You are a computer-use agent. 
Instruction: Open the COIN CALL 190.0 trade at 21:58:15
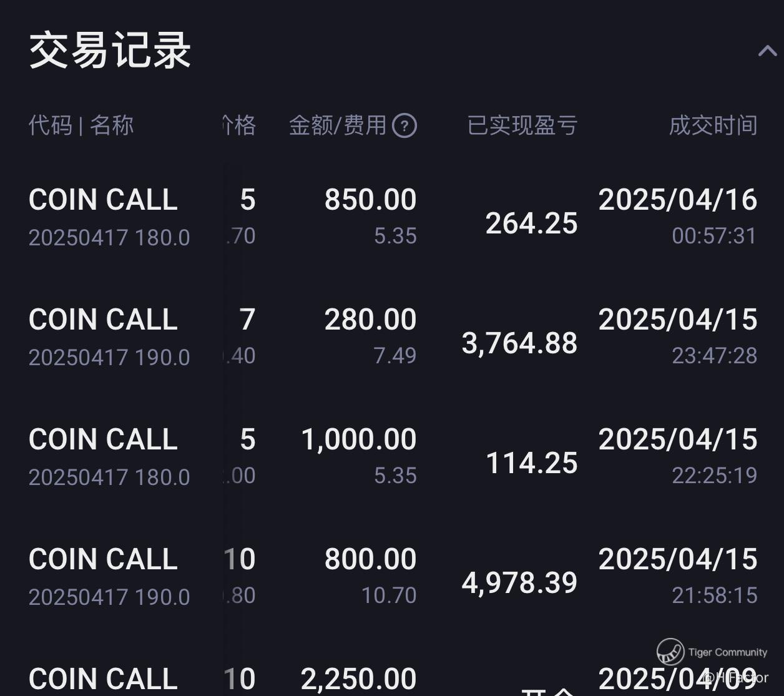coord(392,576)
